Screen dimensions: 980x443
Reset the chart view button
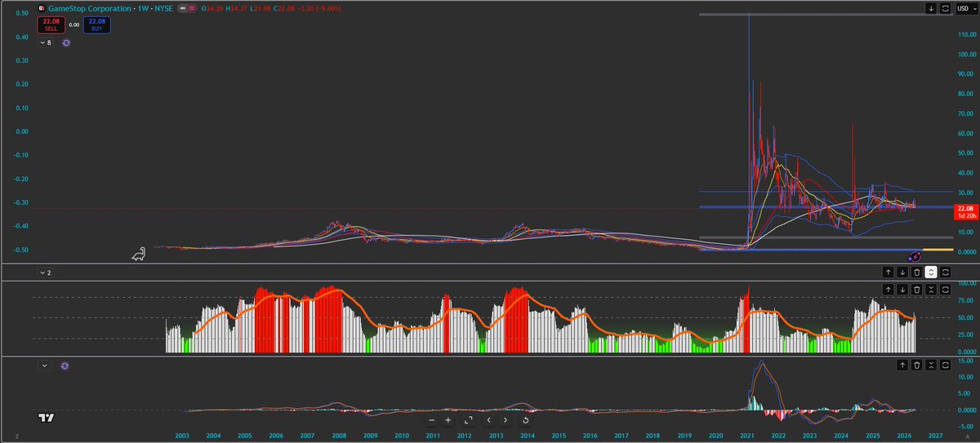[525, 420]
